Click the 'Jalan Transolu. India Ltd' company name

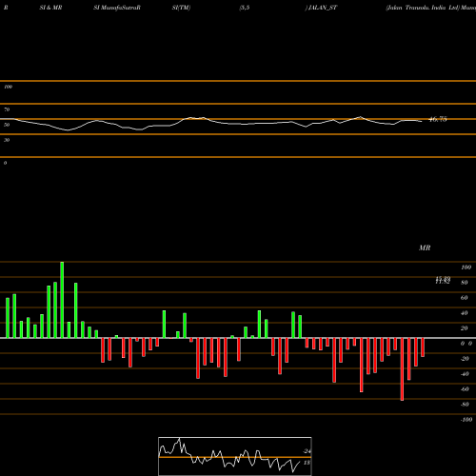pos(423,8)
